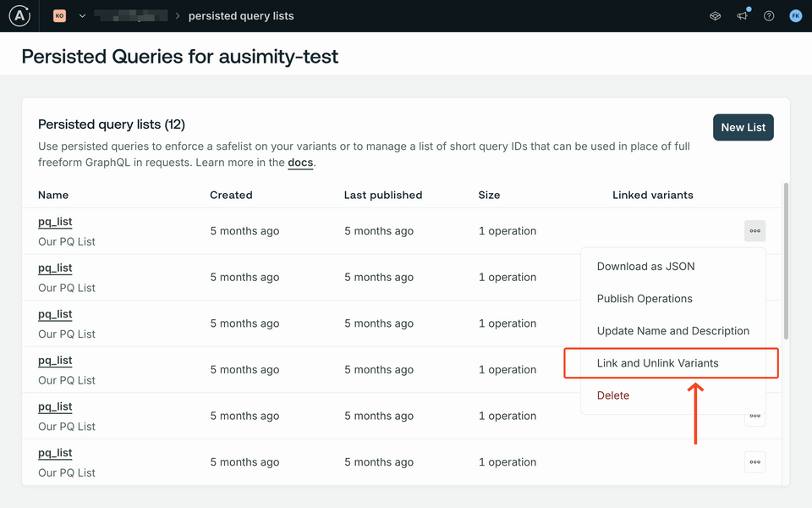The width and height of the screenshot is (812, 508).
Task: Click the list panel vertical scrollbar
Action: pyautogui.click(x=786, y=261)
